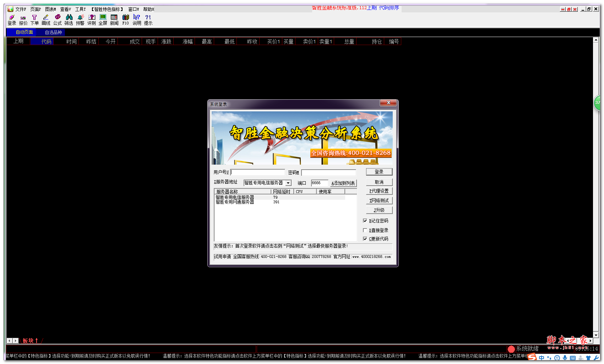Enable the 直接登录 direct login option
Viewport: 604px width, 364px height.
(365, 230)
